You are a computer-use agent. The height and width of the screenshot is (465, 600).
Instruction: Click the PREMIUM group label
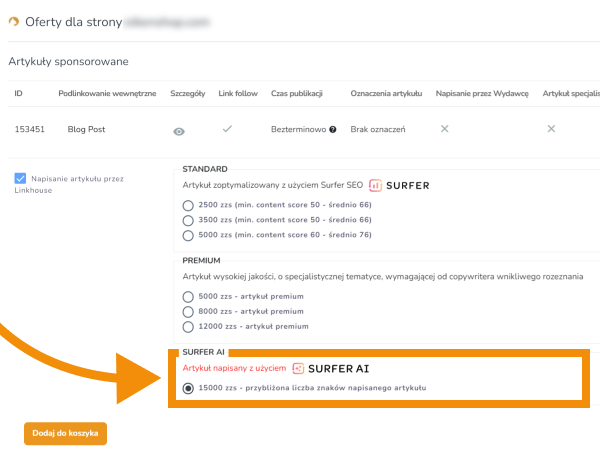click(x=201, y=260)
